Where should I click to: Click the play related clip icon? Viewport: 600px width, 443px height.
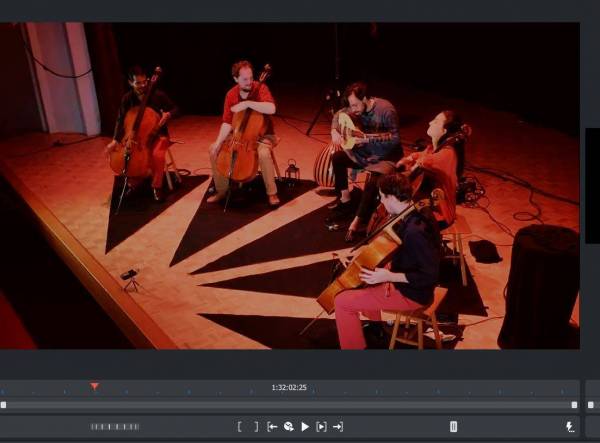click(x=288, y=427)
